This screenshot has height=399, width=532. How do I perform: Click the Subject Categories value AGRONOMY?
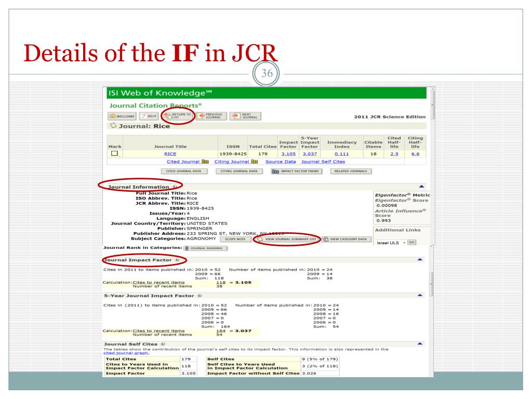tap(201, 238)
